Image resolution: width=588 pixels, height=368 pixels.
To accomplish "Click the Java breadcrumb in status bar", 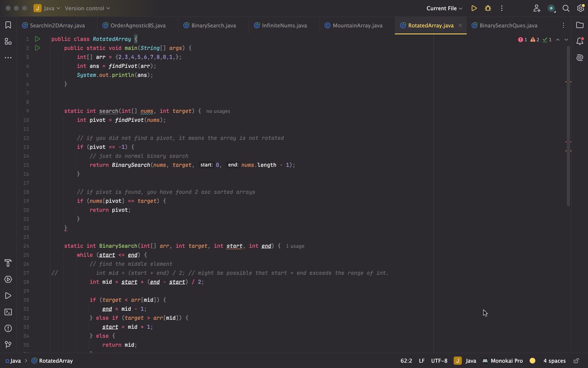I will pyautogui.click(x=13, y=361).
